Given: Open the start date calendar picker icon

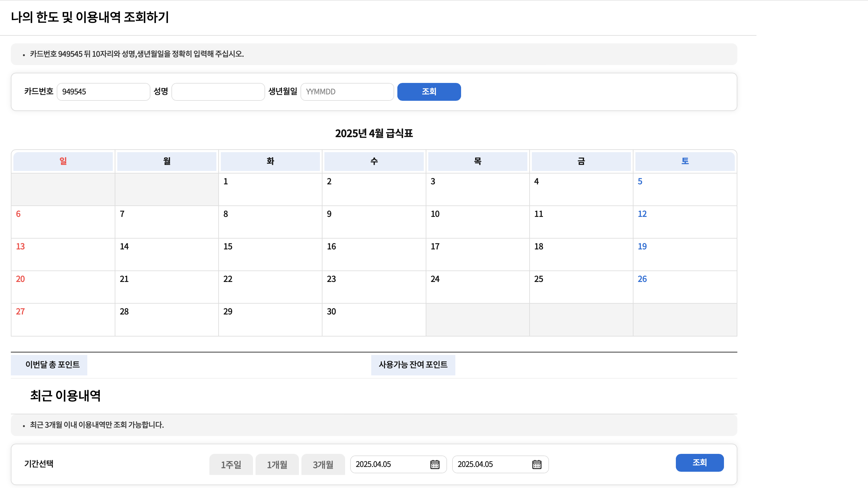Looking at the screenshot, I should coord(435,464).
